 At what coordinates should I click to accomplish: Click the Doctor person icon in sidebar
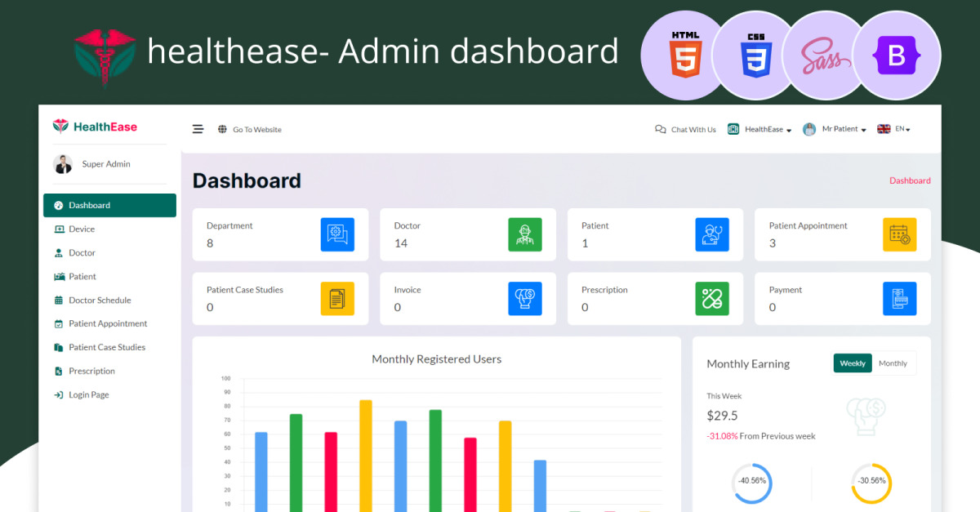[x=58, y=253]
